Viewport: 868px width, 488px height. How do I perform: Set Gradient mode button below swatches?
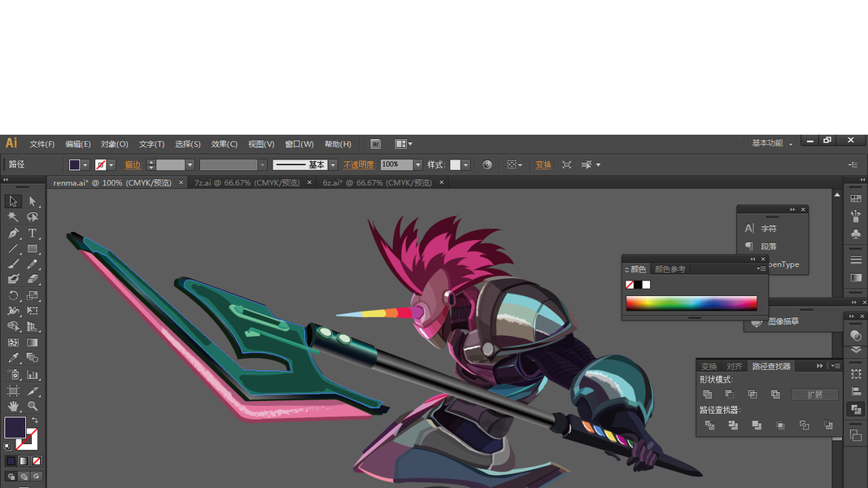(x=24, y=461)
